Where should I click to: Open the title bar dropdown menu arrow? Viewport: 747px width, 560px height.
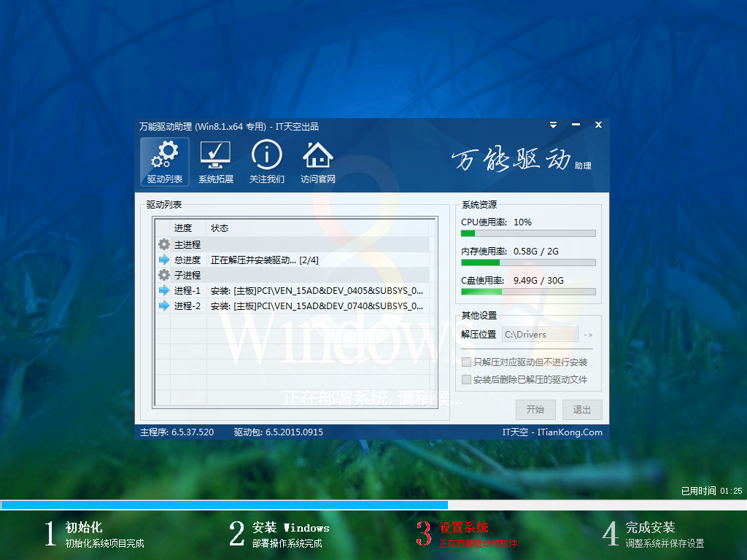553,125
